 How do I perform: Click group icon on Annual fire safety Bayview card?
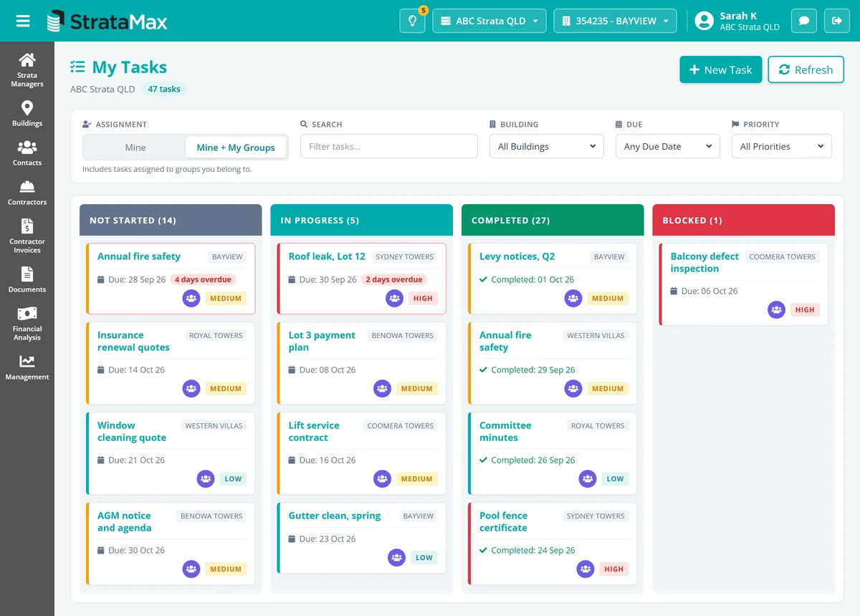[x=191, y=299]
